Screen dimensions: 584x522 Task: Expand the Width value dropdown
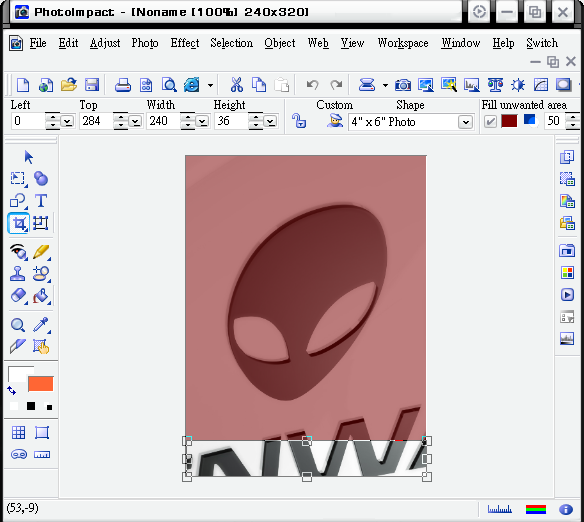pos(202,121)
